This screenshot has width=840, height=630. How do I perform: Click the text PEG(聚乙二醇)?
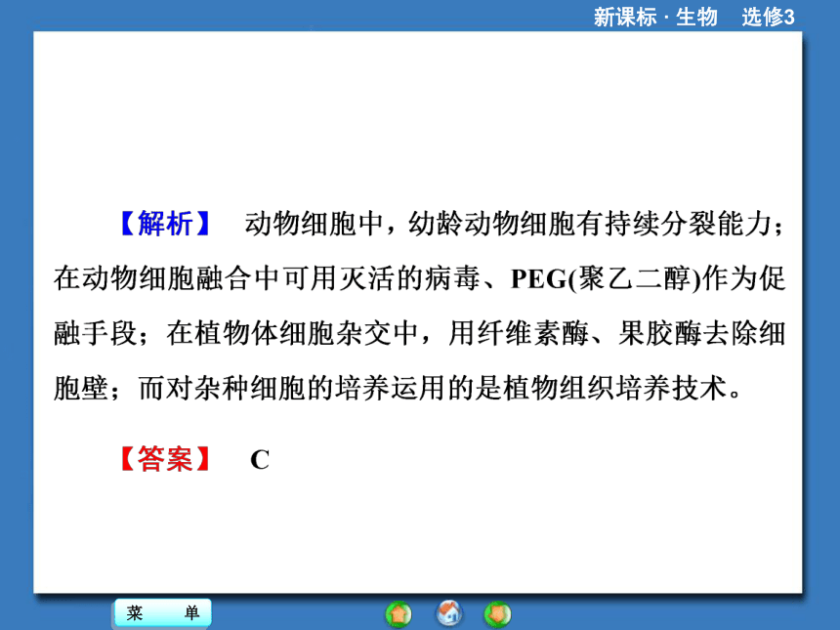pos(606,278)
